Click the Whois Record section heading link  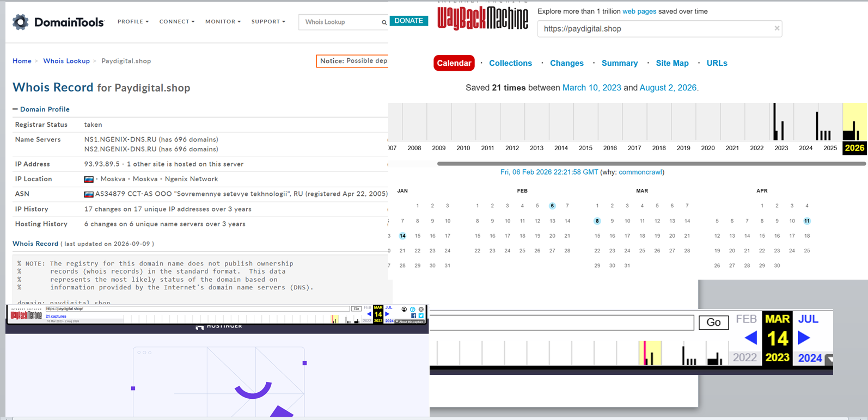(35, 244)
